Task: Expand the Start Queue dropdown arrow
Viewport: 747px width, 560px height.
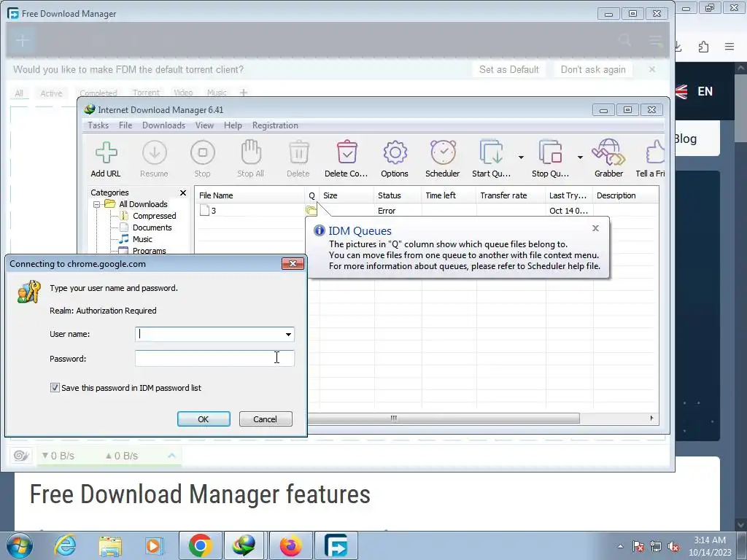Action: click(x=521, y=157)
